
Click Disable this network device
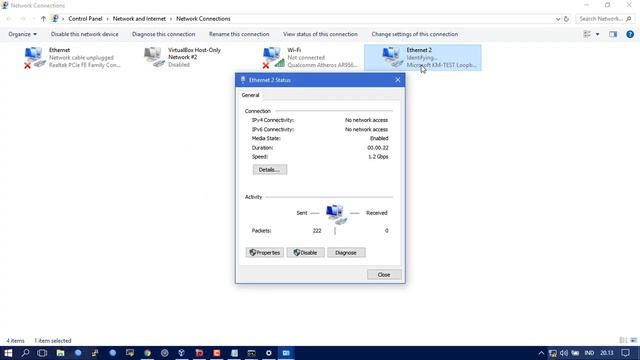pos(84,34)
